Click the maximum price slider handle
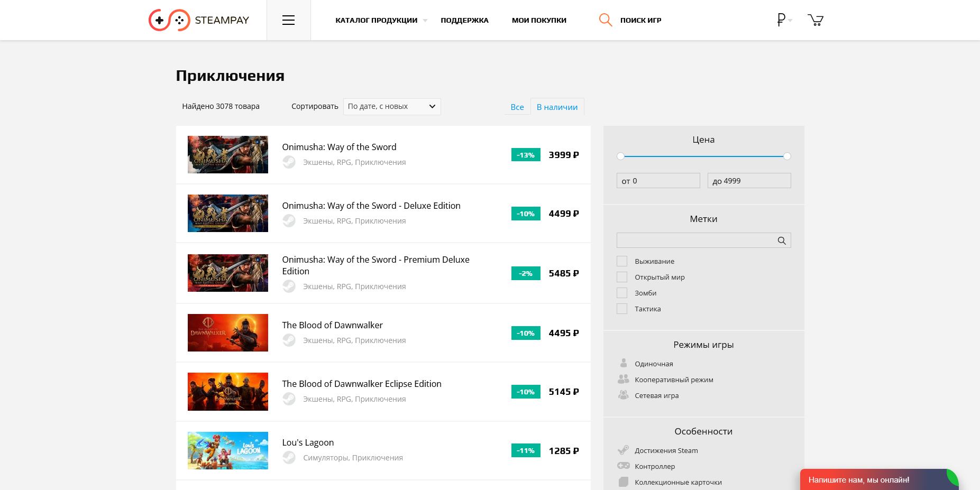Screen dimensions: 980x490 (787, 156)
